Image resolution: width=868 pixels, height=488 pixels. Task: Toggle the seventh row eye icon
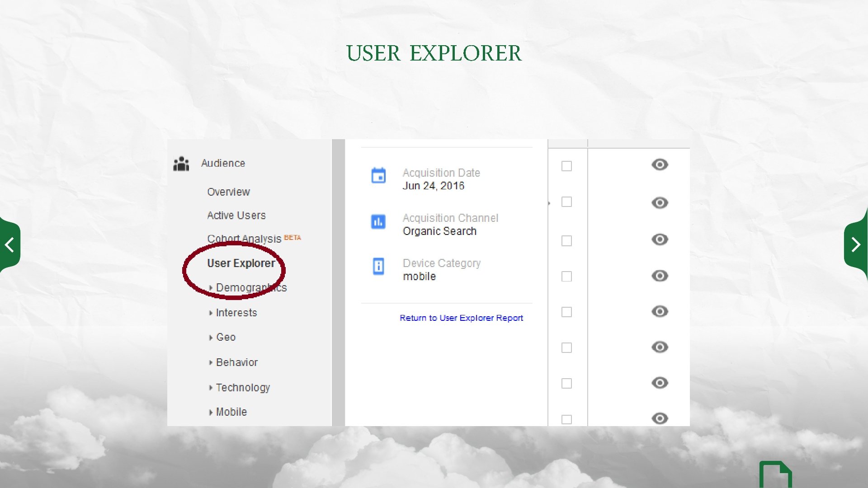click(660, 383)
